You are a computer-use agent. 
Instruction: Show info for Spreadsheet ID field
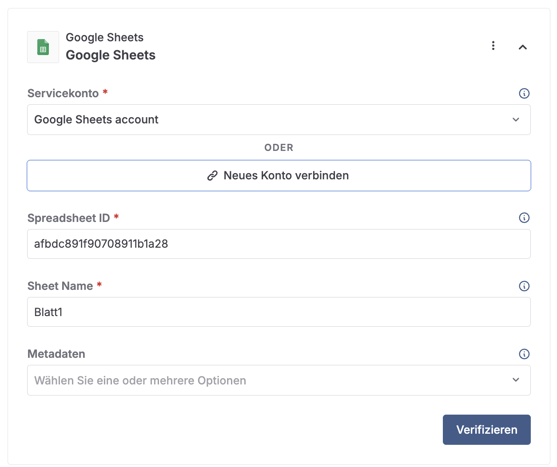(524, 218)
